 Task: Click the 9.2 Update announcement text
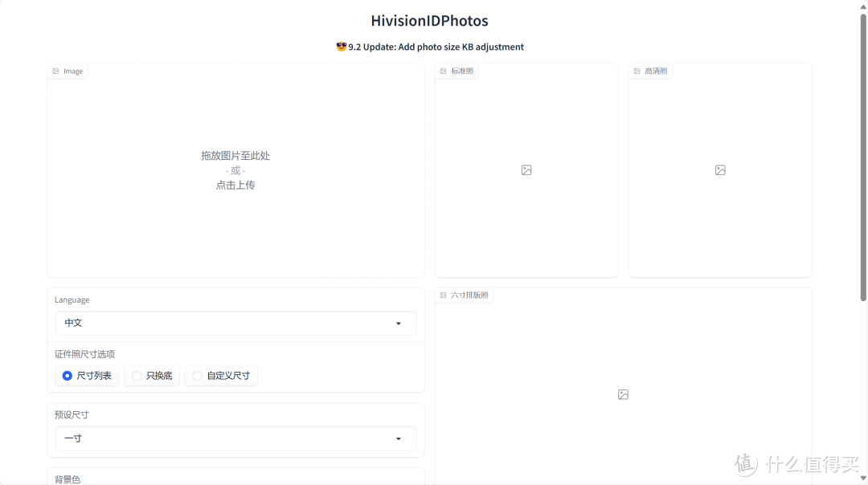point(436,47)
